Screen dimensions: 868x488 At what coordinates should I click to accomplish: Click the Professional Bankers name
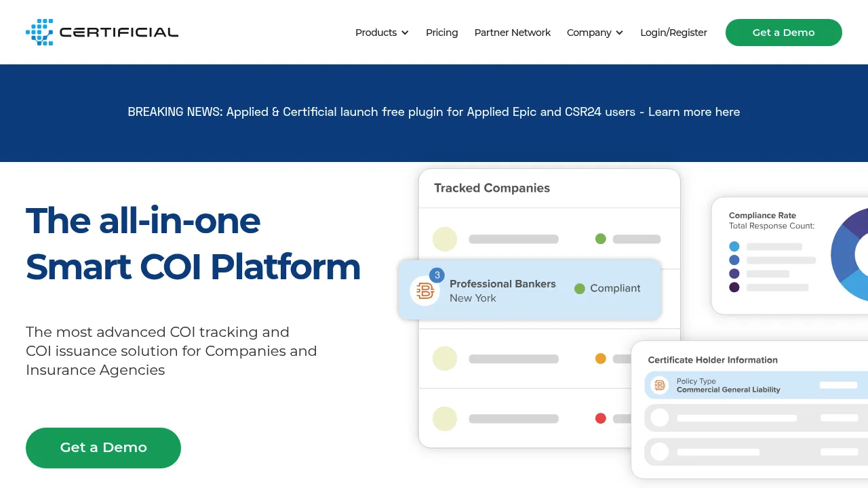(x=502, y=284)
